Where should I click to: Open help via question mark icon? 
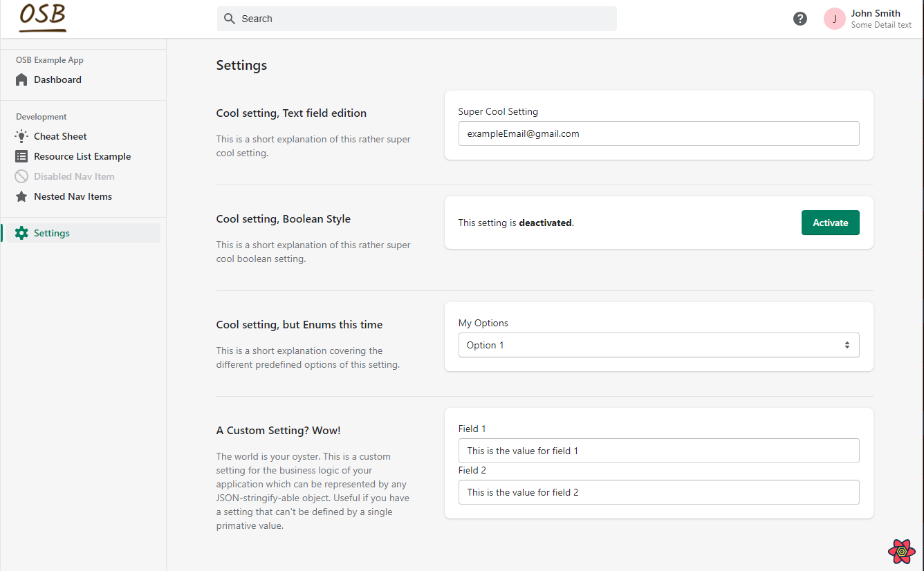(x=800, y=19)
